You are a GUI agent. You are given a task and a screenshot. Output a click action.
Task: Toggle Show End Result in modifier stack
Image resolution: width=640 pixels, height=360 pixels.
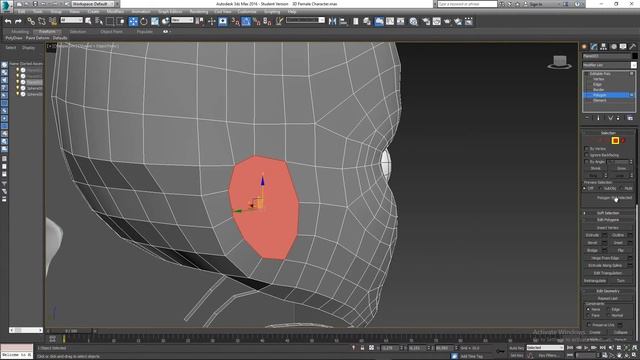click(599, 118)
